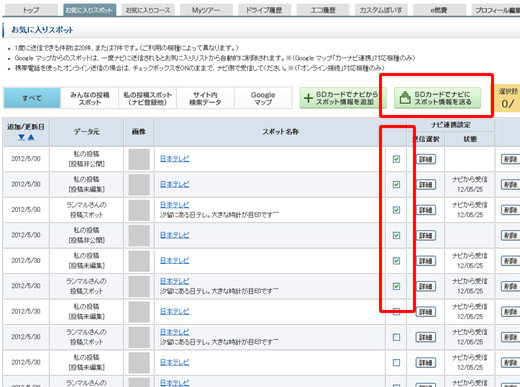Open the プロフィール編集 tab
The width and height of the screenshot is (520, 387).
point(496,10)
